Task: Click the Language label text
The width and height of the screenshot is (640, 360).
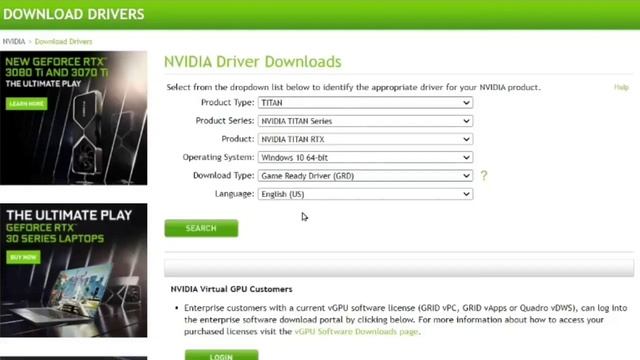Action: tap(234, 194)
